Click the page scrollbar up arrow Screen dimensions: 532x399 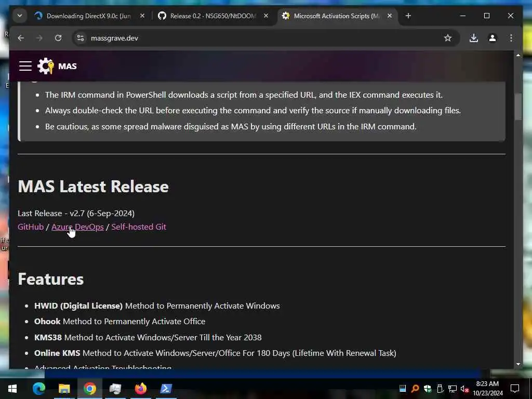click(x=518, y=55)
